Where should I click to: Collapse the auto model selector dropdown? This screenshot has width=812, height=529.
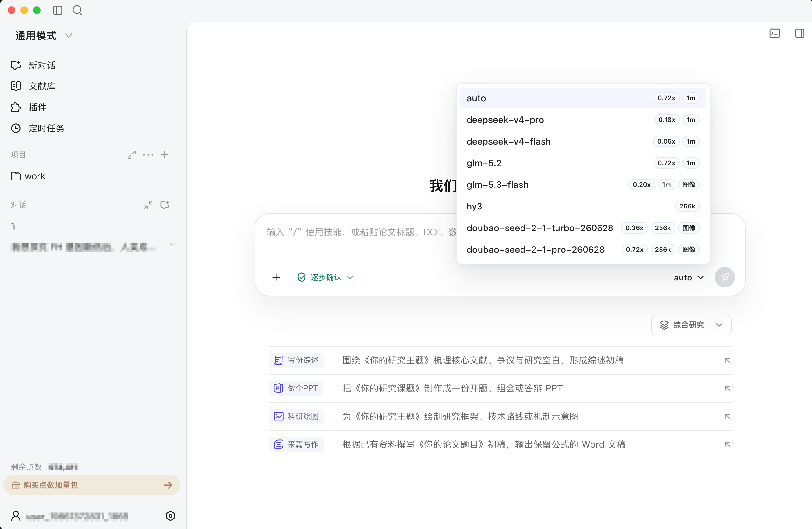coord(689,278)
